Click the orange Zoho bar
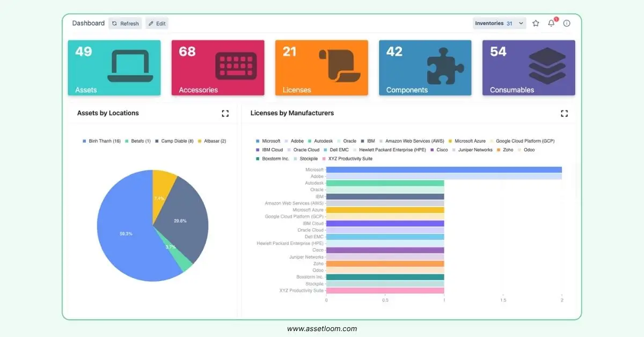The image size is (644, 337). click(x=385, y=263)
